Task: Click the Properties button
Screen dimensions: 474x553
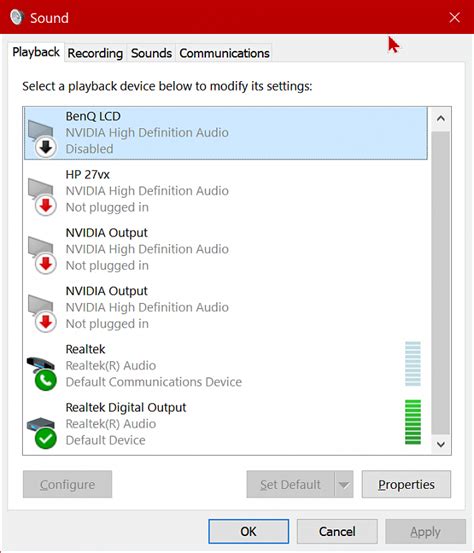Action: click(x=406, y=485)
